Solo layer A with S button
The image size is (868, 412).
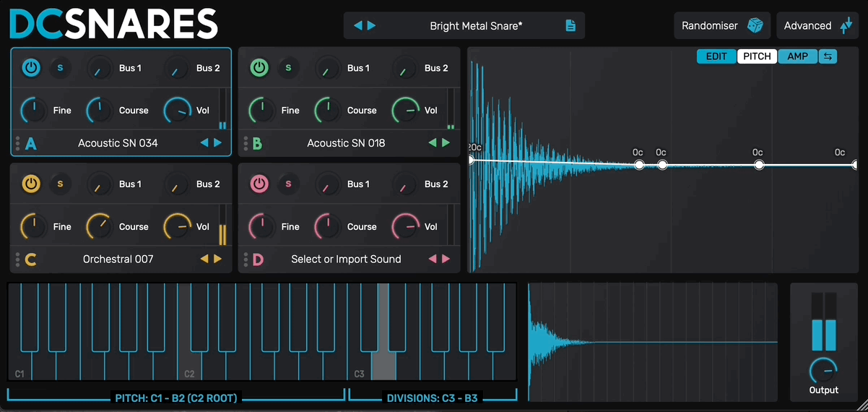60,68
